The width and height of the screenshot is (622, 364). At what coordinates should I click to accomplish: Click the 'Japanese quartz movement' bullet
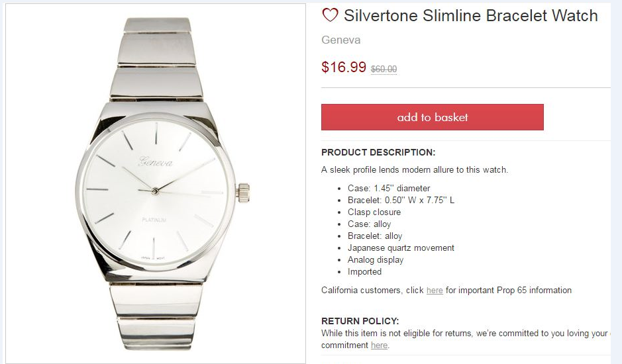(401, 248)
